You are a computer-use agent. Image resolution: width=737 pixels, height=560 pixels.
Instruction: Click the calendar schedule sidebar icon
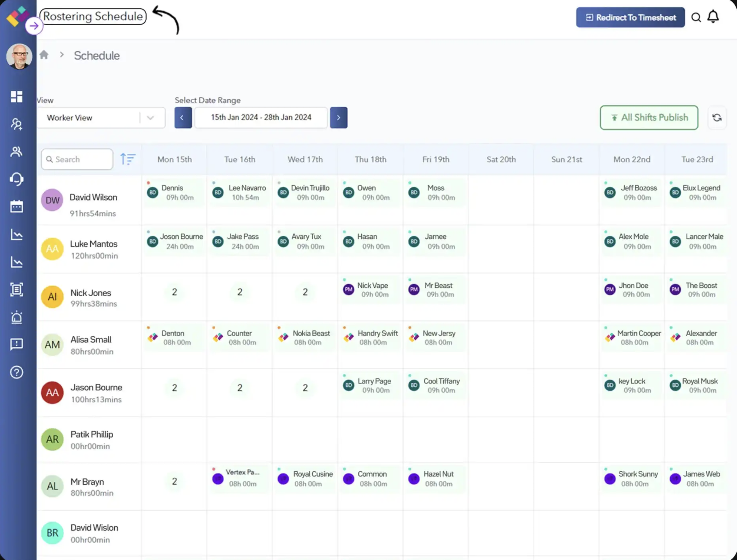[16, 206]
